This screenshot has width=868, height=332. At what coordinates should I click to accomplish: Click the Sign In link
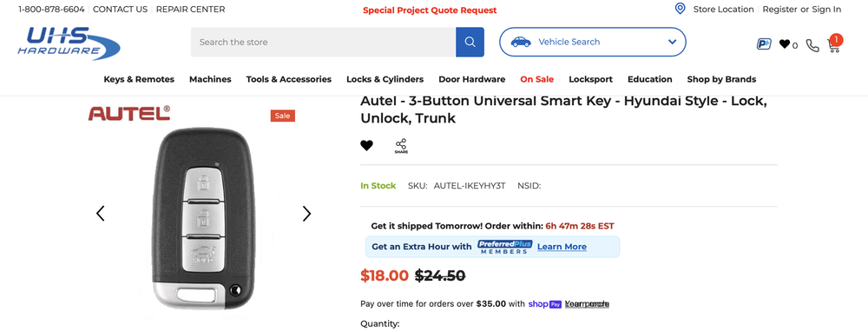[x=826, y=10]
